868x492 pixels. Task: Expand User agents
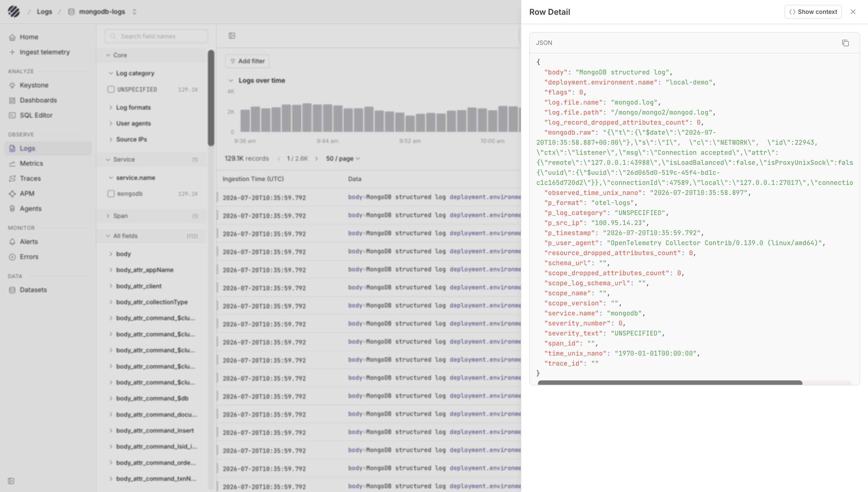(x=111, y=123)
